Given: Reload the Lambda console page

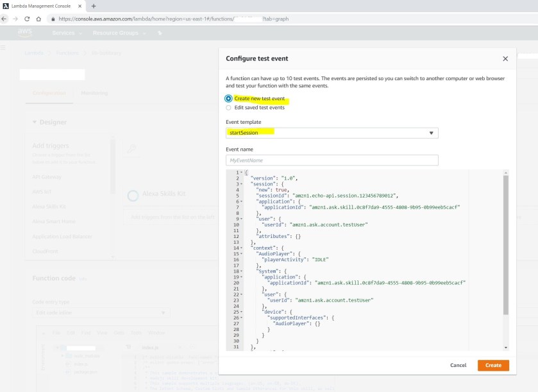Looking at the screenshot, I should (27, 19).
